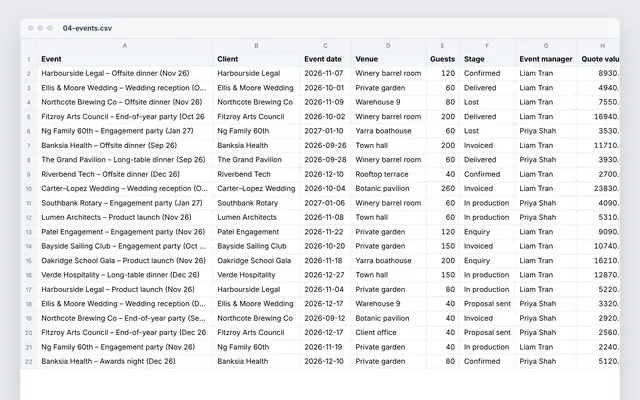Click guests '120' in Patel Engagement row
Screen dimensions: 640x400
pos(442,232)
